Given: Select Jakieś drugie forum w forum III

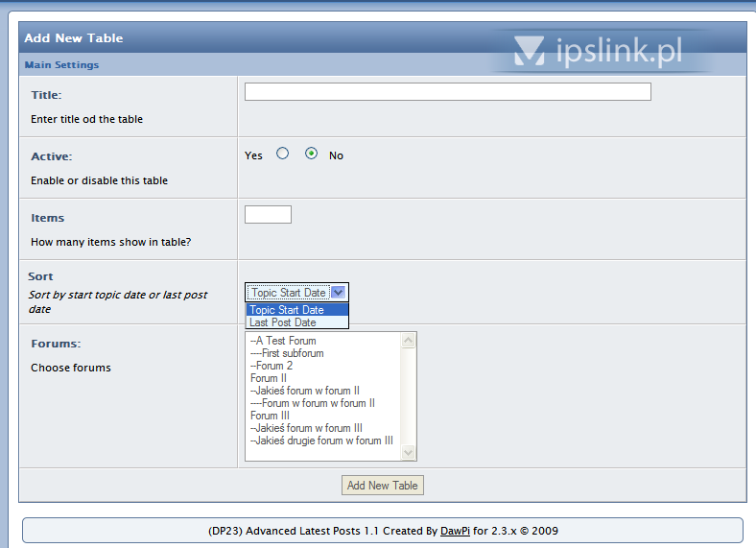Looking at the screenshot, I should tap(322, 441).
